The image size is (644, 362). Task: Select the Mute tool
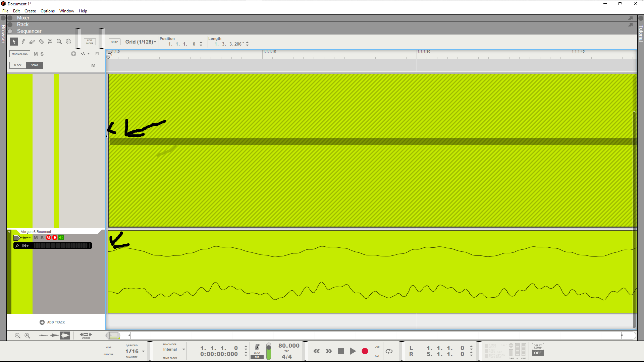click(50, 41)
